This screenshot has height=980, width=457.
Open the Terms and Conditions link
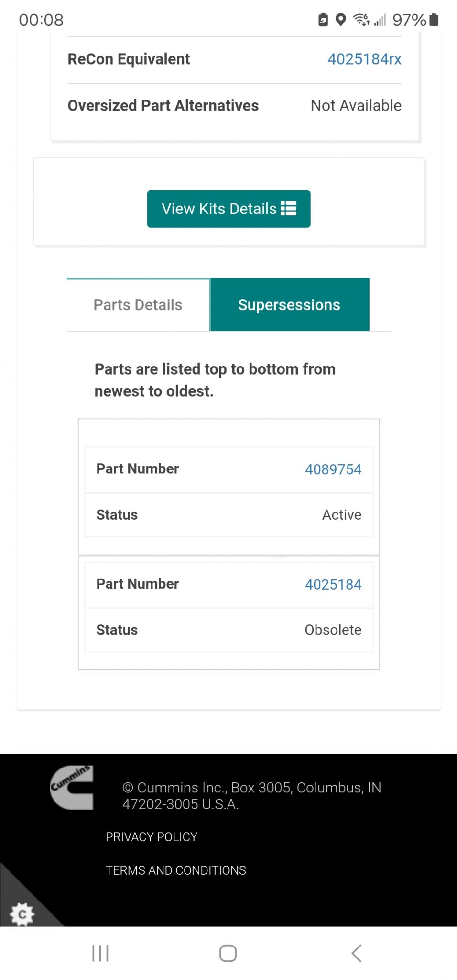coord(176,870)
